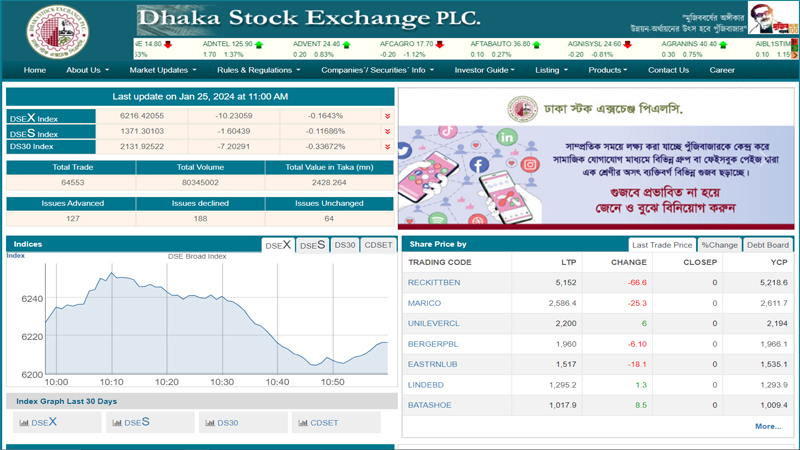Screen dimensions: 800x450
Task: Click ADNTEL green up-arrow in ticker
Action: click(x=259, y=45)
